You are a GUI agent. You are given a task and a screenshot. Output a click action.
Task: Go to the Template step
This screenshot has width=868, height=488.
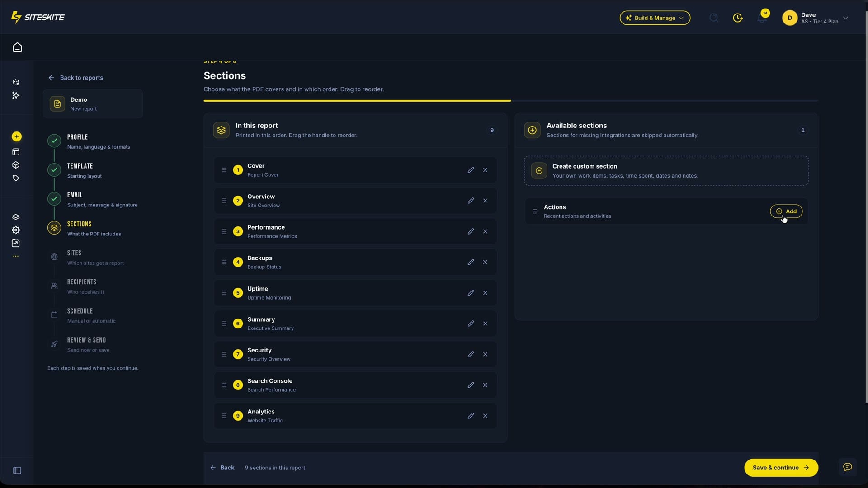coord(93,170)
